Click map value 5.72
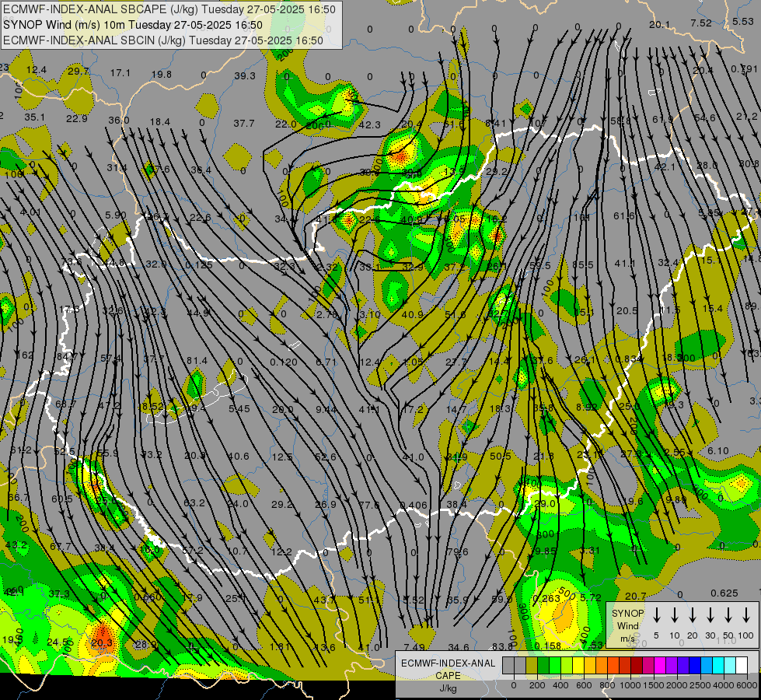 point(591,598)
